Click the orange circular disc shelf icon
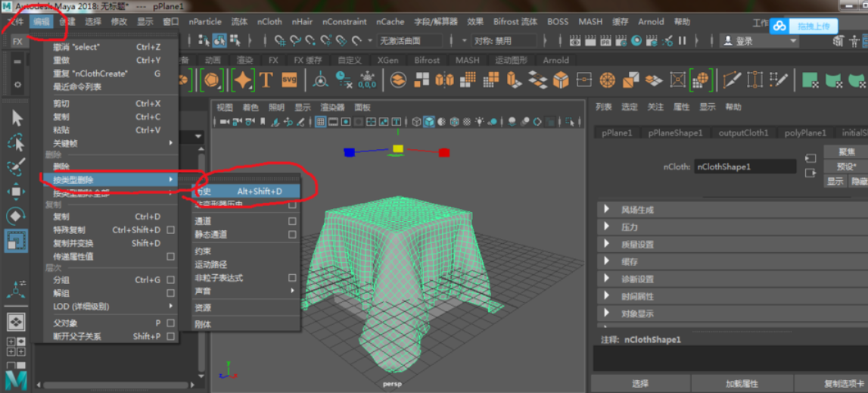This screenshot has height=393, width=868. (607, 80)
